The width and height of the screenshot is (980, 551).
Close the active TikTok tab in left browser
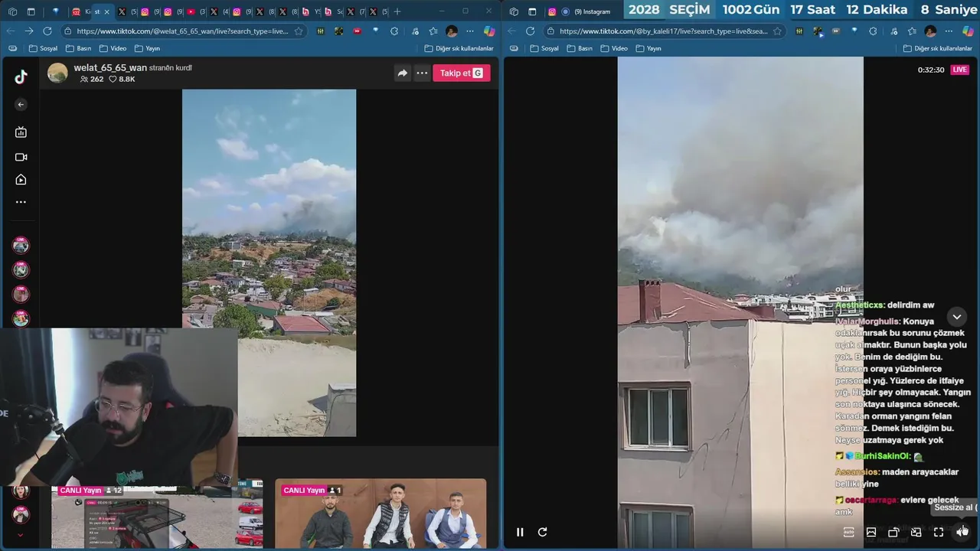tap(106, 11)
